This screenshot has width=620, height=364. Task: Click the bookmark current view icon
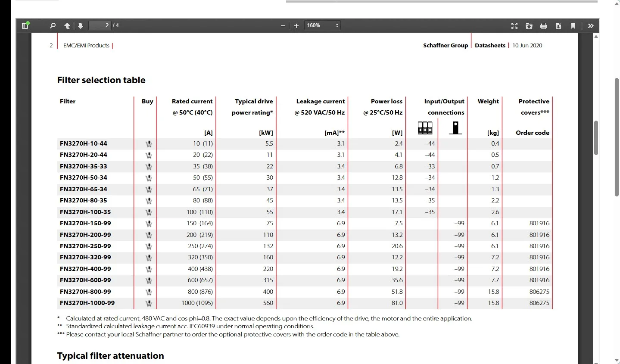573,26
